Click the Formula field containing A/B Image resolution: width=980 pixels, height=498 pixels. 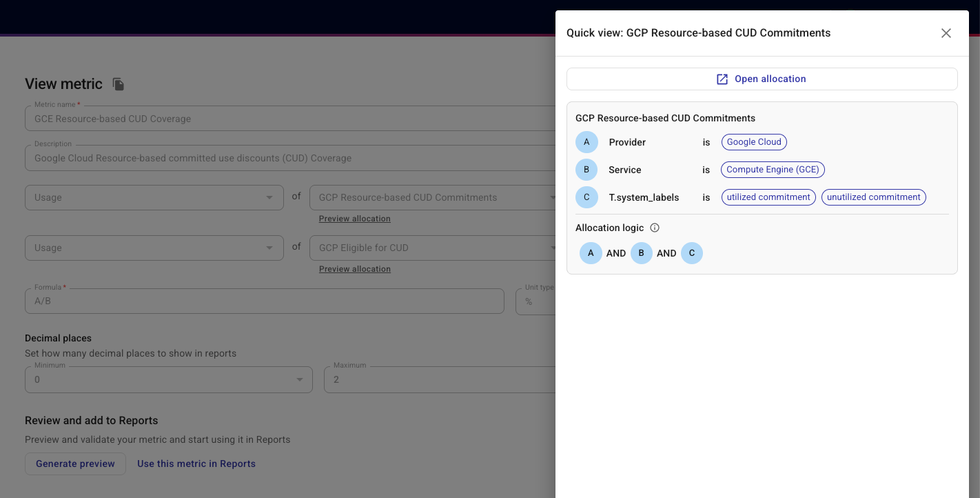[x=265, y=301]
